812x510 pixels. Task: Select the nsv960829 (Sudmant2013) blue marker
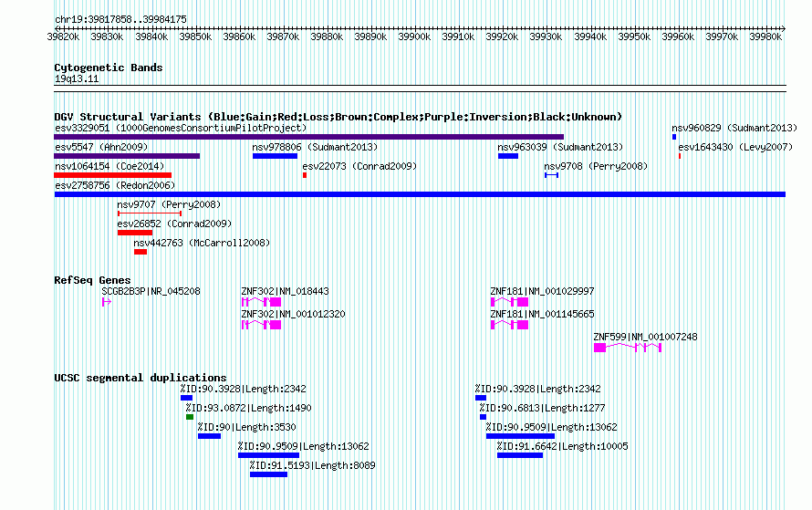pos(674,137)
